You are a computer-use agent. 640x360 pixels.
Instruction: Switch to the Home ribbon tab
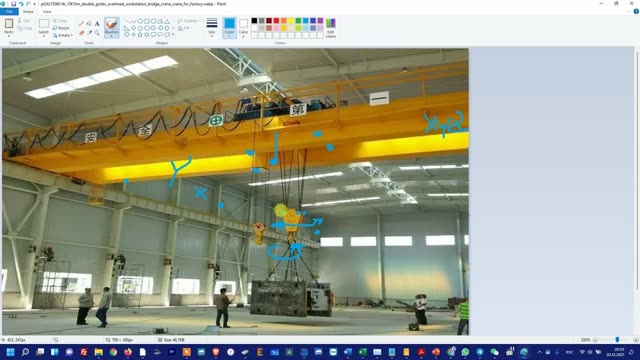pyautogui.click(x=28, y=11)
